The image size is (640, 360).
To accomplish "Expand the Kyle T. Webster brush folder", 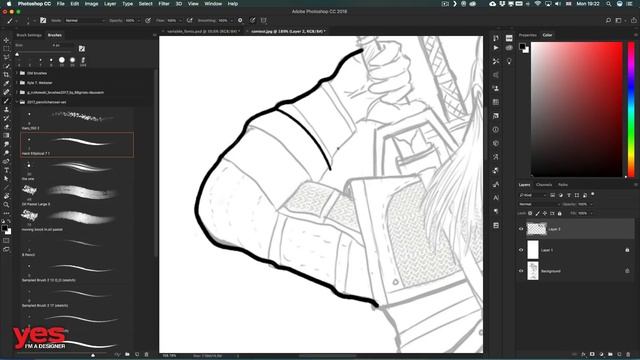I will point(18,83).
